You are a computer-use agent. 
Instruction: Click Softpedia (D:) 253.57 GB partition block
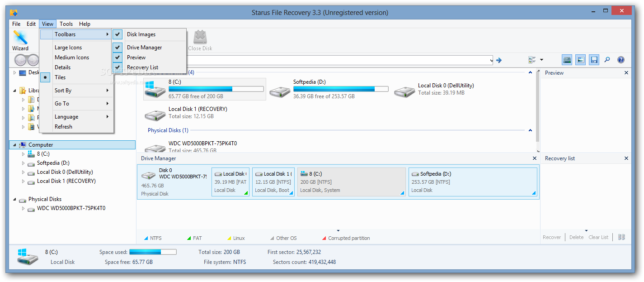point(473,182)
